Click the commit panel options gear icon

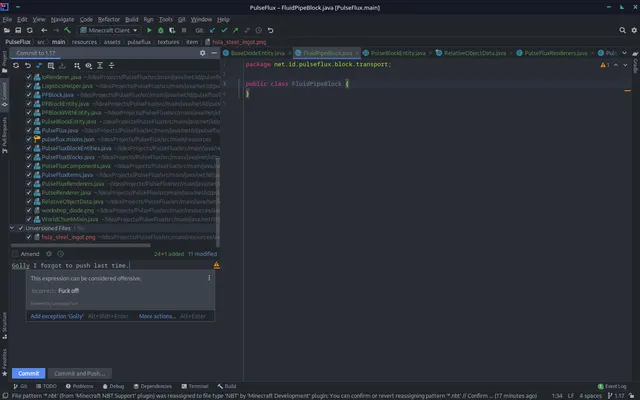[x=202, y=53]
